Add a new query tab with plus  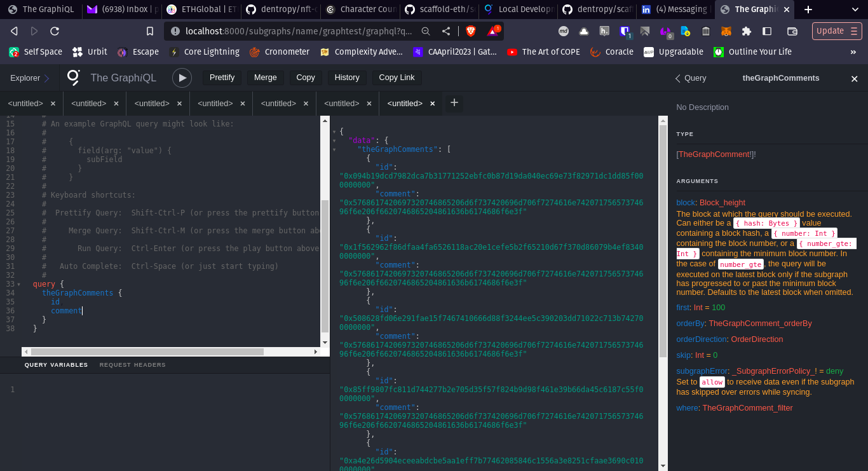(454, 102)
